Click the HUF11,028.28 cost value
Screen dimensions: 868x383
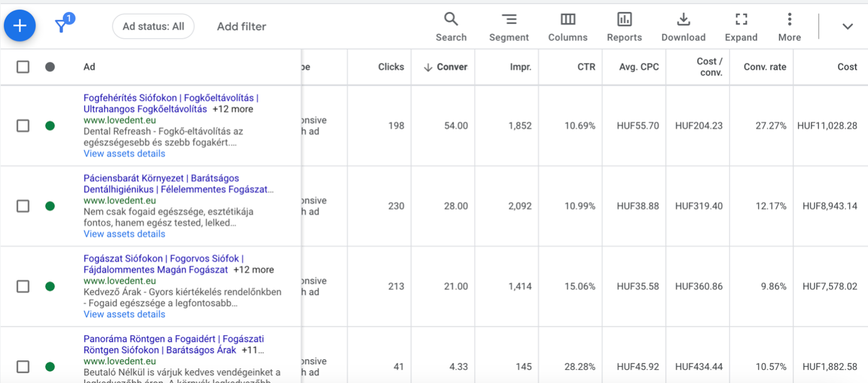tap(827, 126)
